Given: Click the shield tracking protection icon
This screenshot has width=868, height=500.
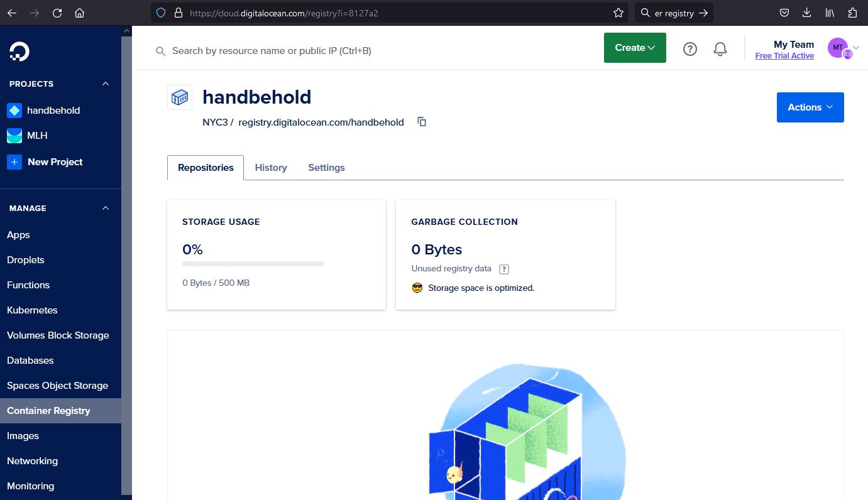Looking at the screenshot, I should (x=161, y=13).
